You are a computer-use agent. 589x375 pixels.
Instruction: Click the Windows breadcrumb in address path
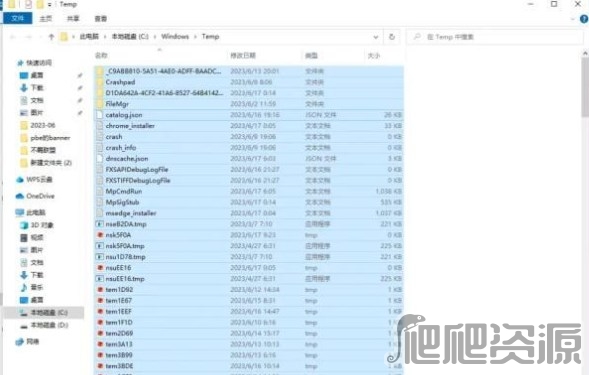[175, 36]
